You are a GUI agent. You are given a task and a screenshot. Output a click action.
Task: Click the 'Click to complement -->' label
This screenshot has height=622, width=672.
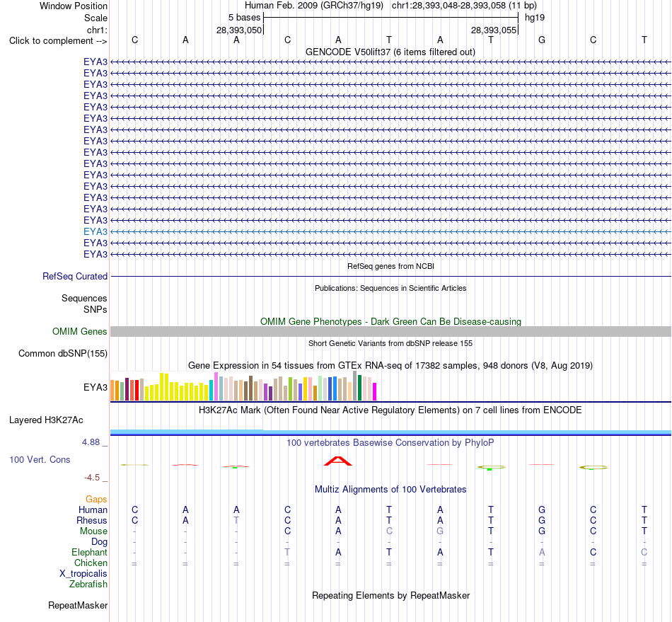click(58, 41)
